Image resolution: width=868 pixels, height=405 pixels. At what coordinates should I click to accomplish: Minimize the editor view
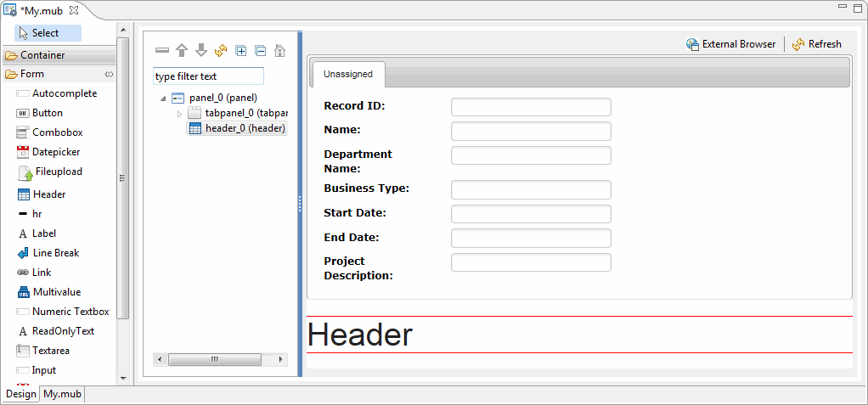[843, 6]
